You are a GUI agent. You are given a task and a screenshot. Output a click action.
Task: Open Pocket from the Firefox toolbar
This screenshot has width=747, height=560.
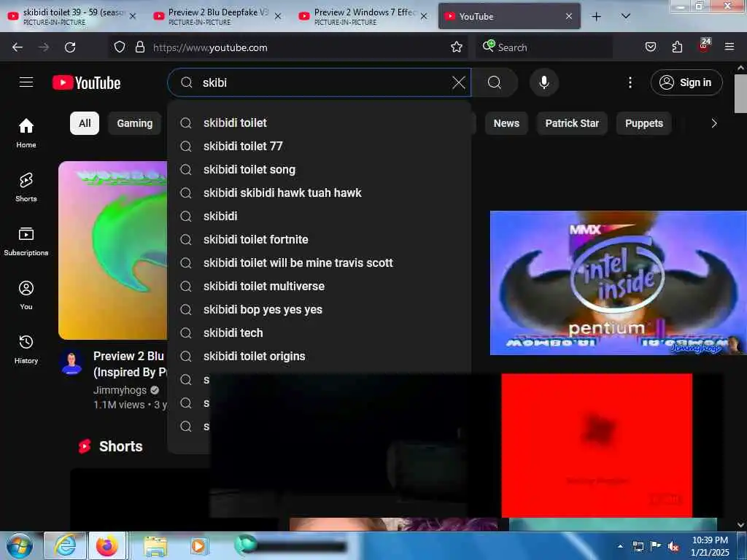(x=650, y=47)
